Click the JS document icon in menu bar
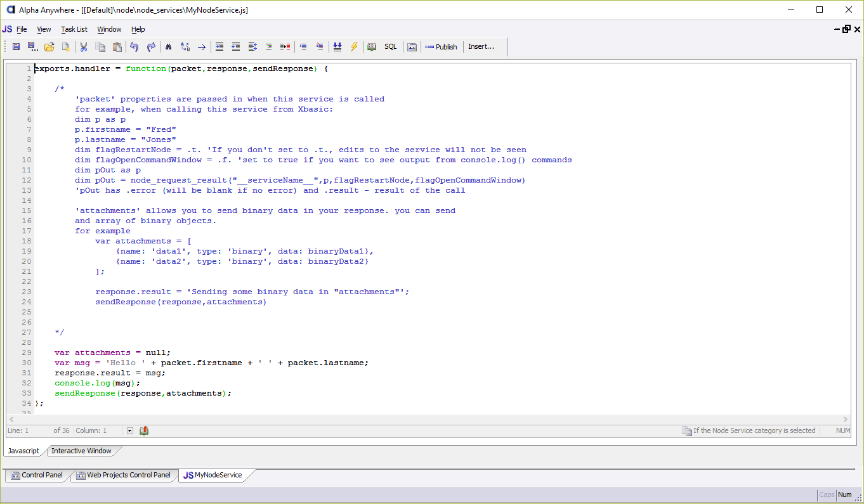The width and height of the screenshot is (864, 504). (7, 29)
